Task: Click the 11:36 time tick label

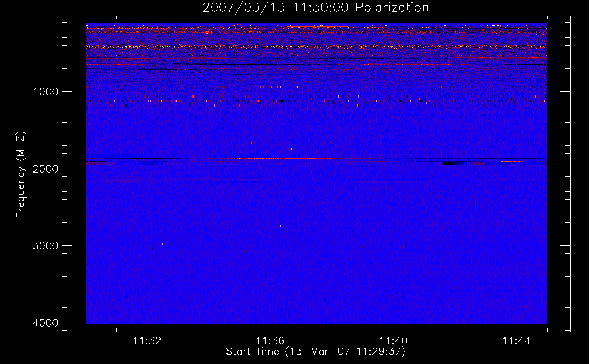Action: pyautogui.click(x=270, y=341)
